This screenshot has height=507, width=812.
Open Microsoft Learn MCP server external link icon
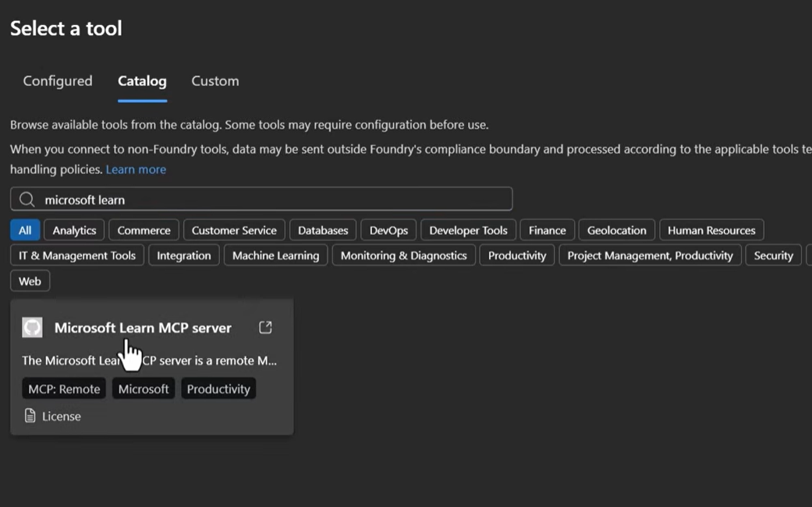(265, 328)
